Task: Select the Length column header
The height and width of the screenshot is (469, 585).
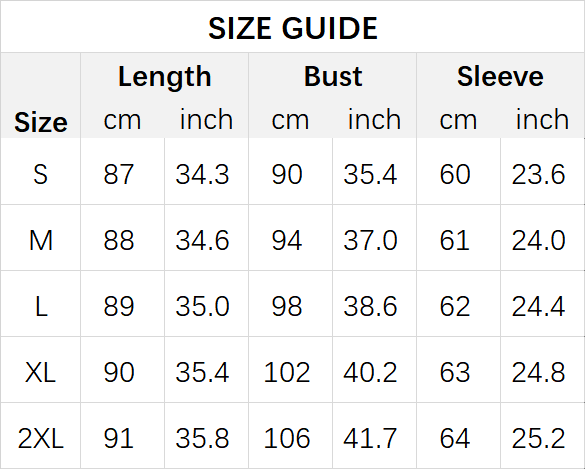Action: [165, 77]
